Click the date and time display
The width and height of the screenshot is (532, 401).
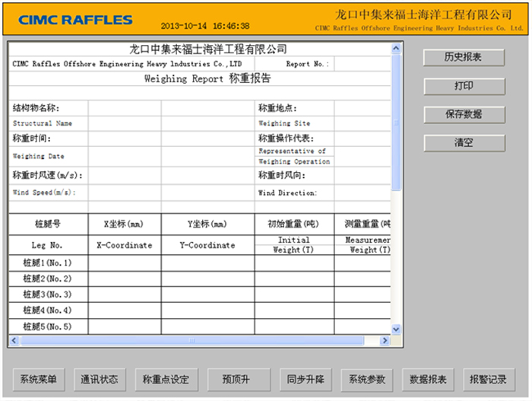[x=205, y=26]
